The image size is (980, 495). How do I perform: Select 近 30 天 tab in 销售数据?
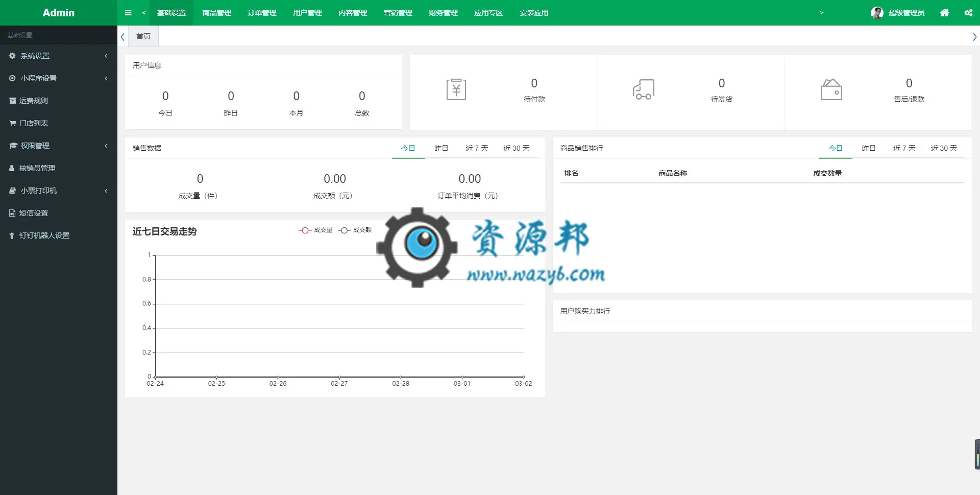517,148
